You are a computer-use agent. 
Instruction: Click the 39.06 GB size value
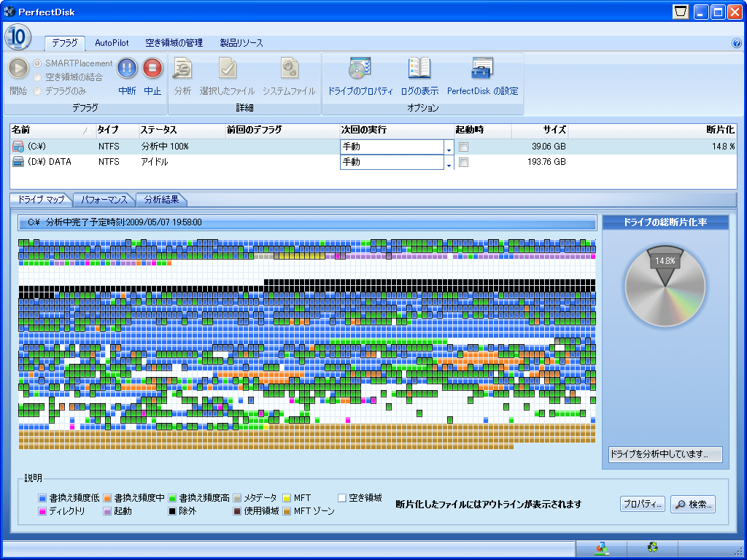549,147
